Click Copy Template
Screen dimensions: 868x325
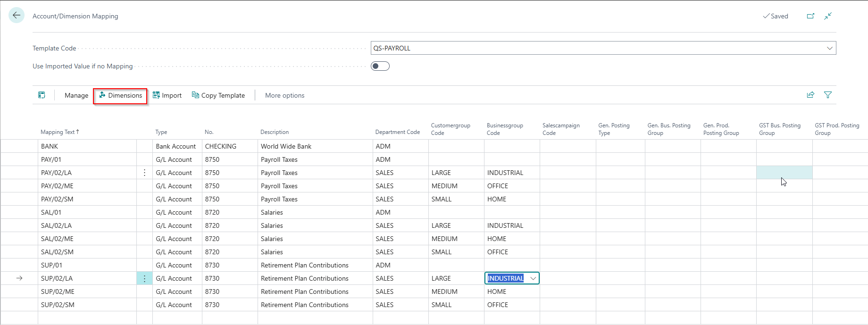tap(218, 95)
